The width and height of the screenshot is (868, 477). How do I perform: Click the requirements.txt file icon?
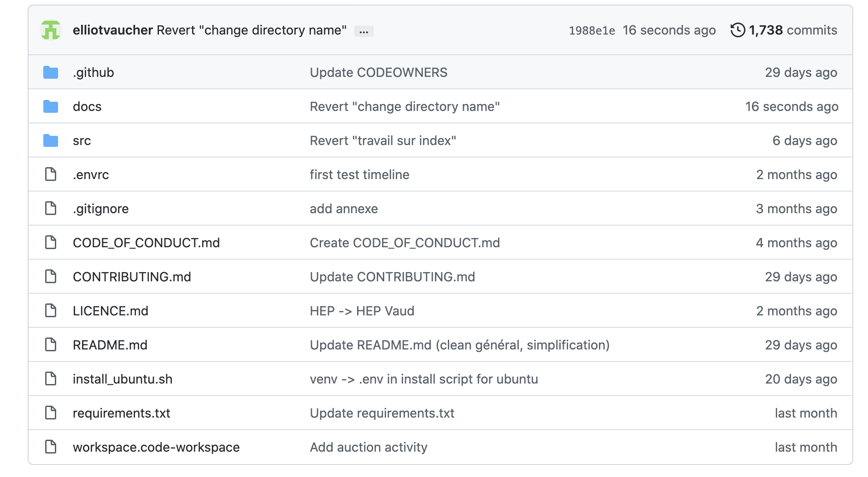pos(51,413)
